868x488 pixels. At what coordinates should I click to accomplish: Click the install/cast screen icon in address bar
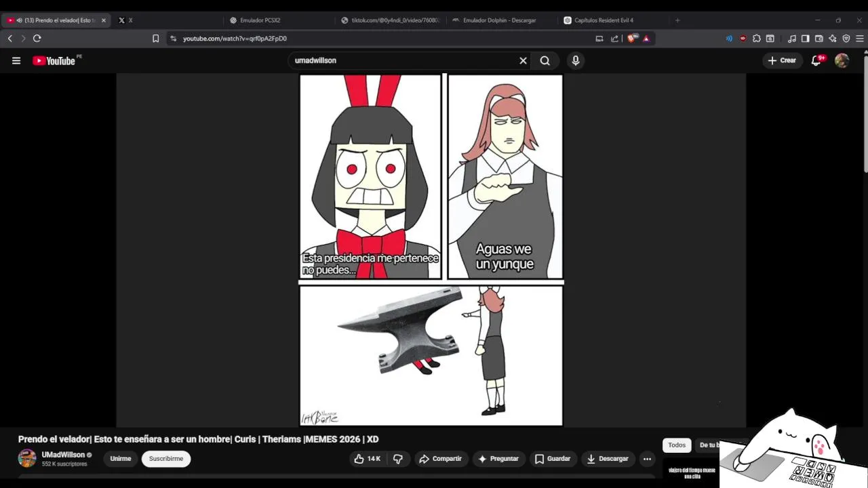click(x=599, y=39)
